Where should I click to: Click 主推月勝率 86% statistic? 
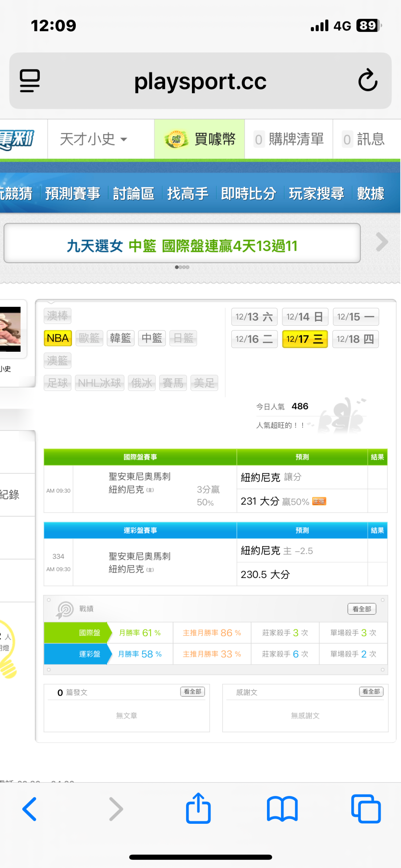[212, 633]
